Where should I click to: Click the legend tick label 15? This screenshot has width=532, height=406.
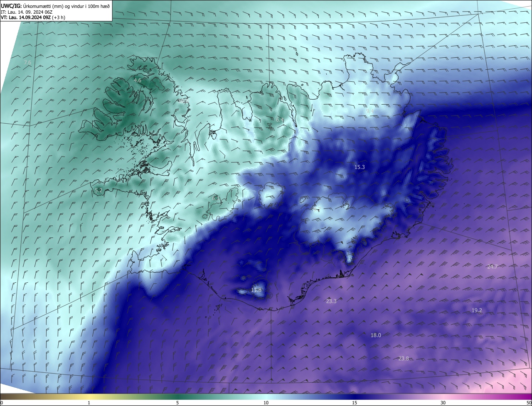[355, 403]
